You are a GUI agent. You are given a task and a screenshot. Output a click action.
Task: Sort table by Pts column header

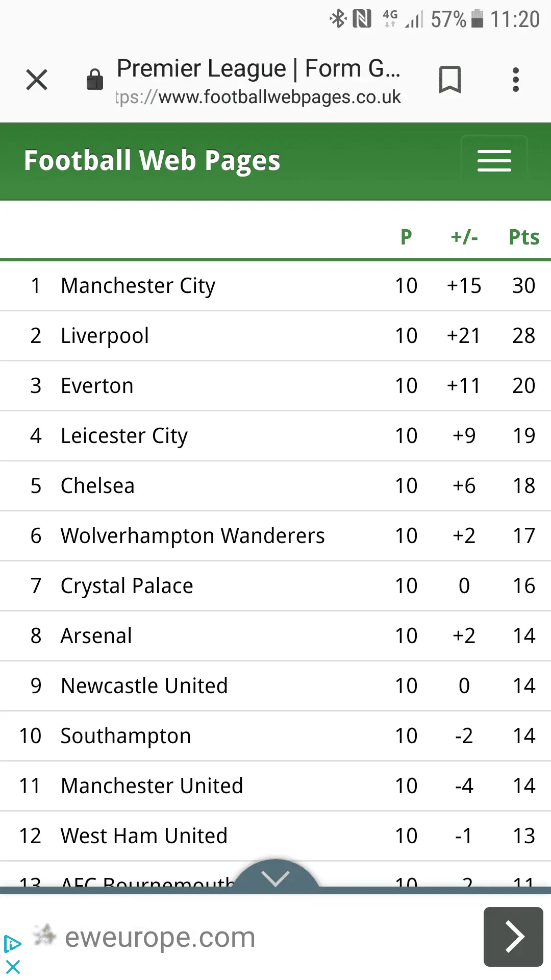[524, 237]
